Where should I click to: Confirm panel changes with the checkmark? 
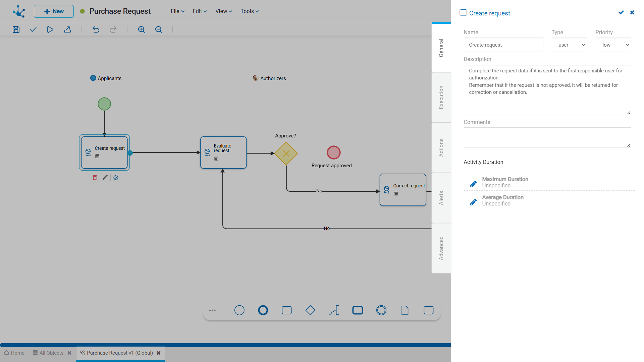pos(621,12)
